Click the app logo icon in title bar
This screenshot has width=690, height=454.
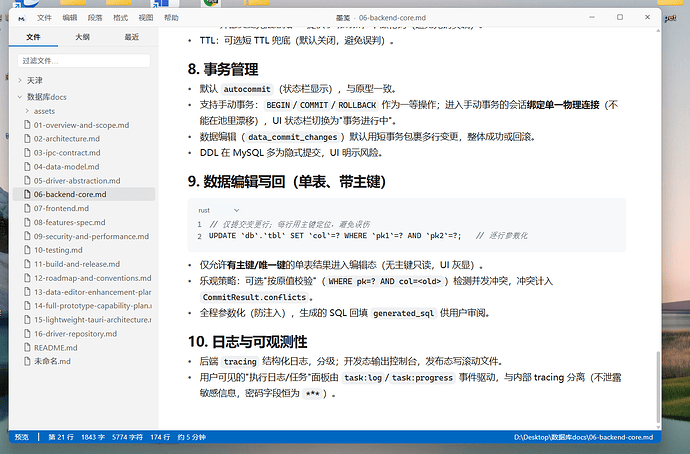point(22,18)
